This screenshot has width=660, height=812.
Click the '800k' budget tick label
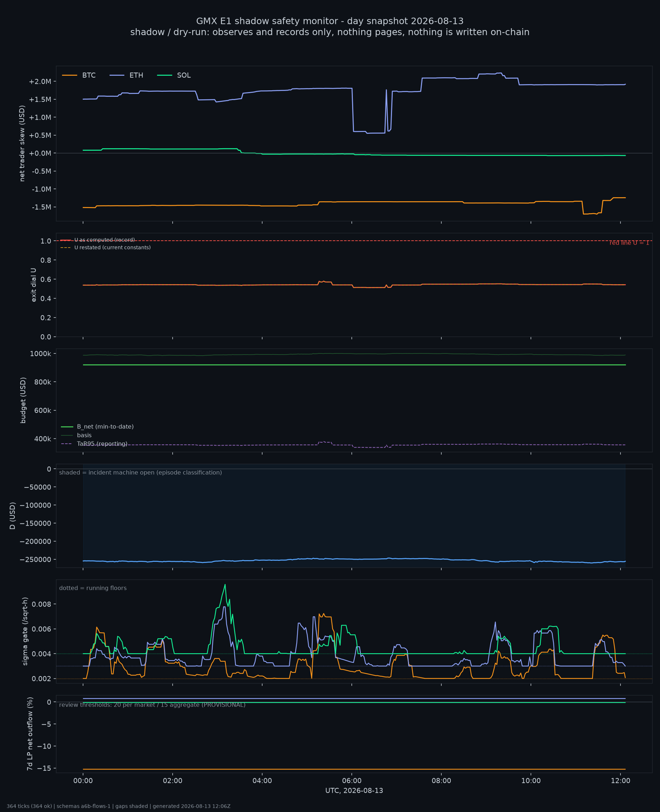click(42, 382)
